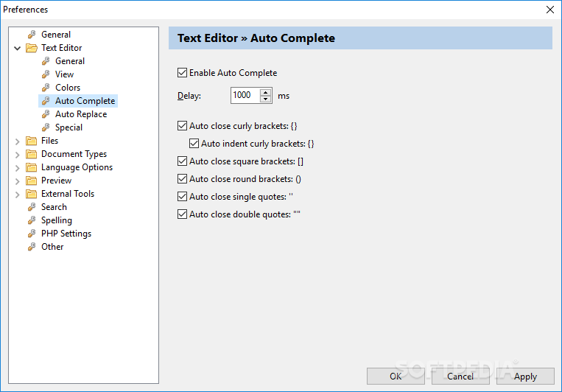
Task: Click the folder icon beside Document Types
Action: pos(32,154)
